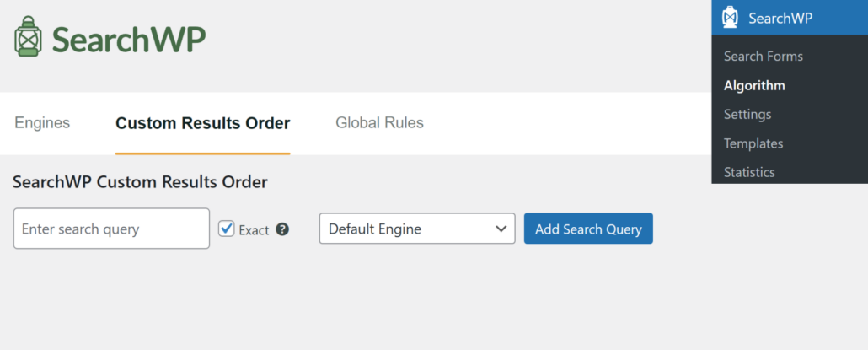Select Algorithm in the sidebar menu
Image resolution: width=868 pixels, height=350 pixels.
click(754, 86)
